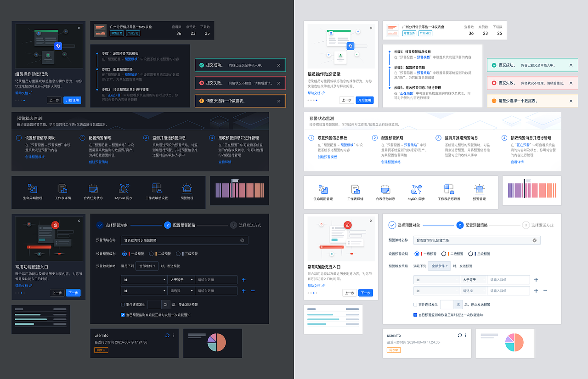Toggle dark 当已预警监测点恢复正常 notification checkbox
The image size is (588, 379).
[123, 315]
